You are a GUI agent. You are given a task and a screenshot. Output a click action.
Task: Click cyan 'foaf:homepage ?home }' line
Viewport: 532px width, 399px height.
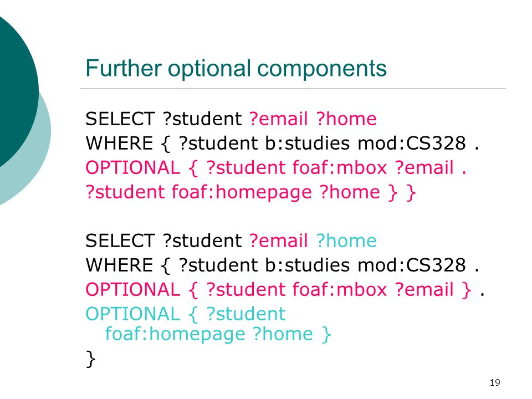click(218, 334)
